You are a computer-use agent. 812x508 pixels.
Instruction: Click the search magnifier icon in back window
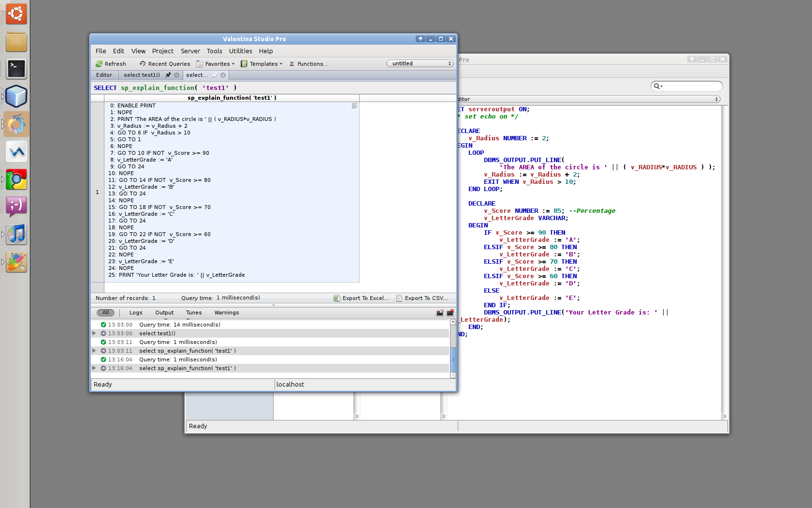(657, 86)
